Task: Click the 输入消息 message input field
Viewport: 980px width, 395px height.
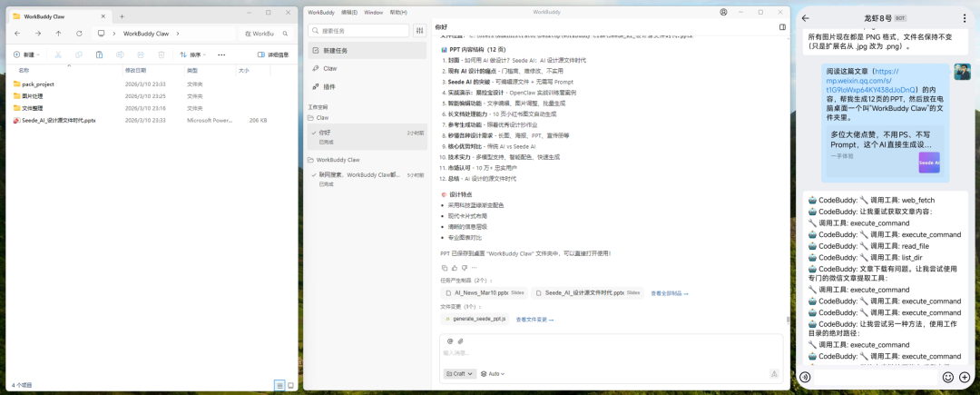Action: point(612,353)
